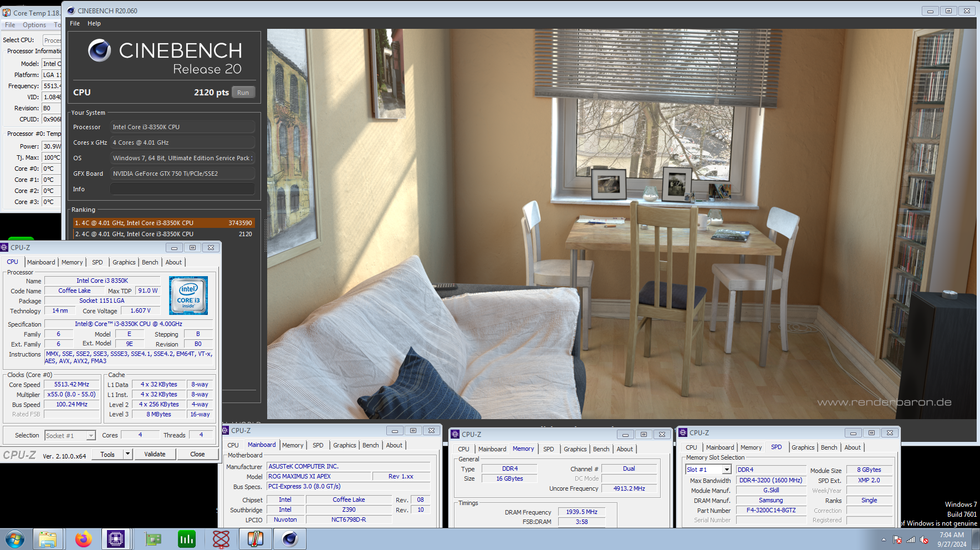980x550 pixels.
Task: Switch to Core Temp thermometer taskbar icon
Action: (x=255, y=539)
